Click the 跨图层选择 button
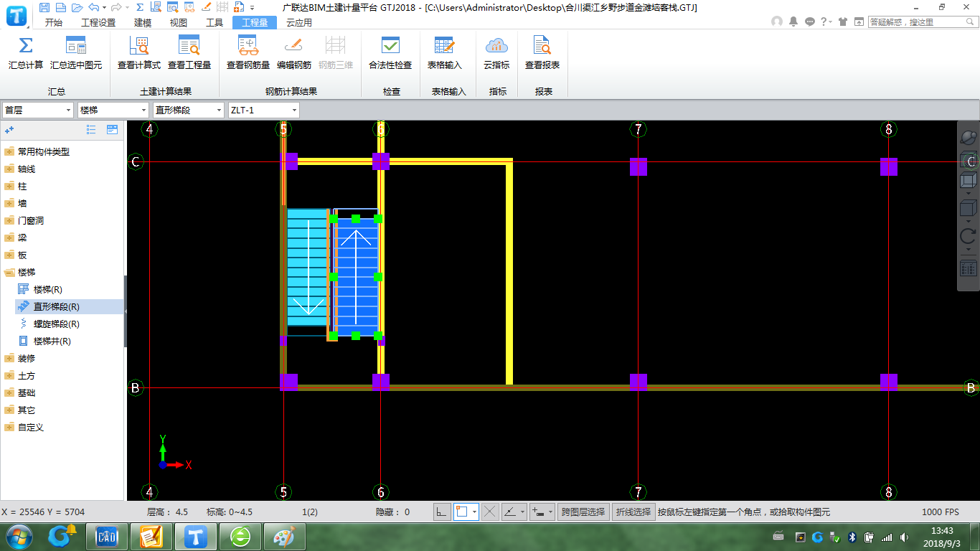The width and height of the screenshot is (980, 551). pyautogui.click(x=583, y=512)
